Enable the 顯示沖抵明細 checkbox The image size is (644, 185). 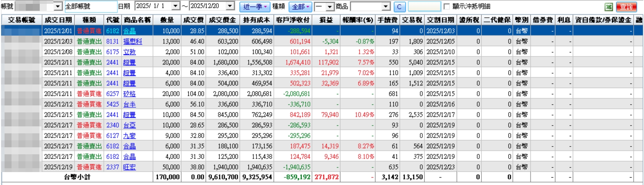pos(447,6)
